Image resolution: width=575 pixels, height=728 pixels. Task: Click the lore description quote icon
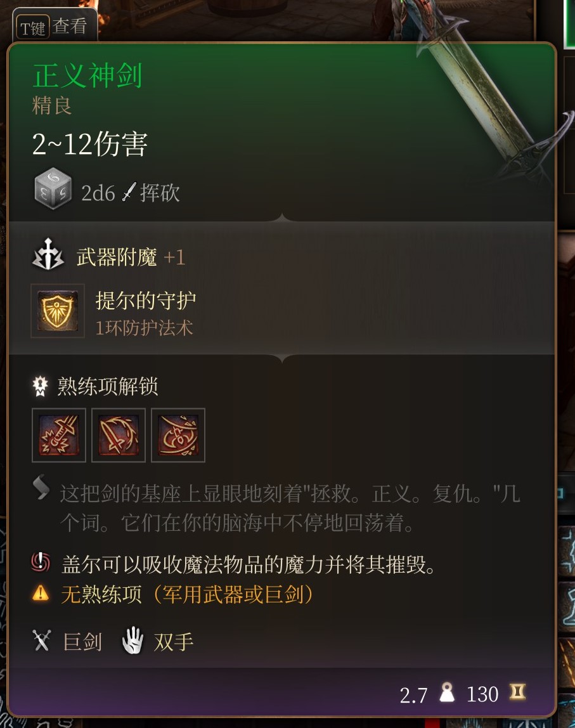pyautogui.click(x=41, y=488)
